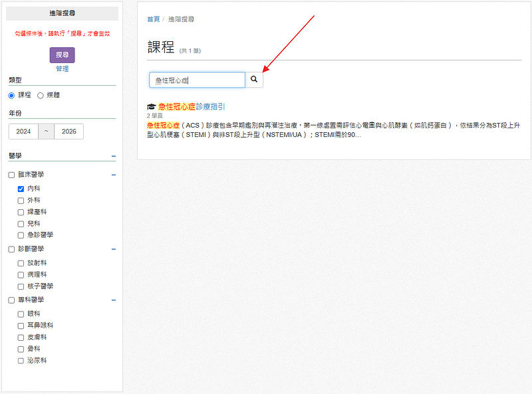Click the course keyword search input
532x394 pixels.
197,80
